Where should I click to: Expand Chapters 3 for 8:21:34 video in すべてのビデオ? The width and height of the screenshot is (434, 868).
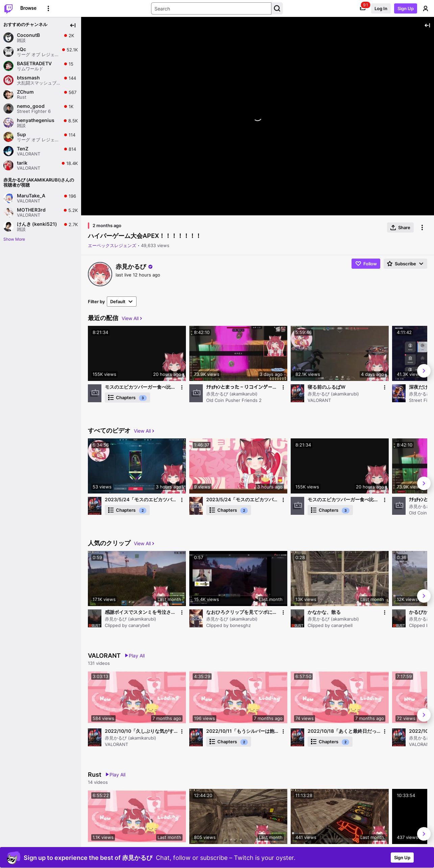[x=330, y=510]
